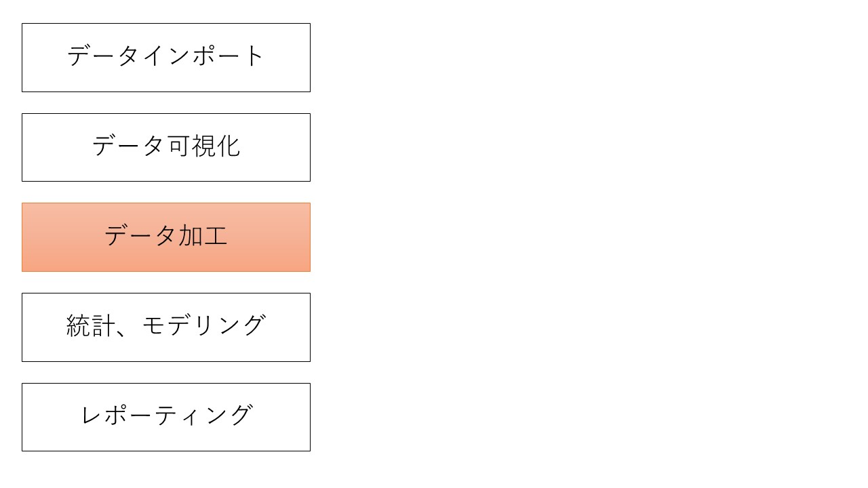Click the text データ加工

click(165, 236)
